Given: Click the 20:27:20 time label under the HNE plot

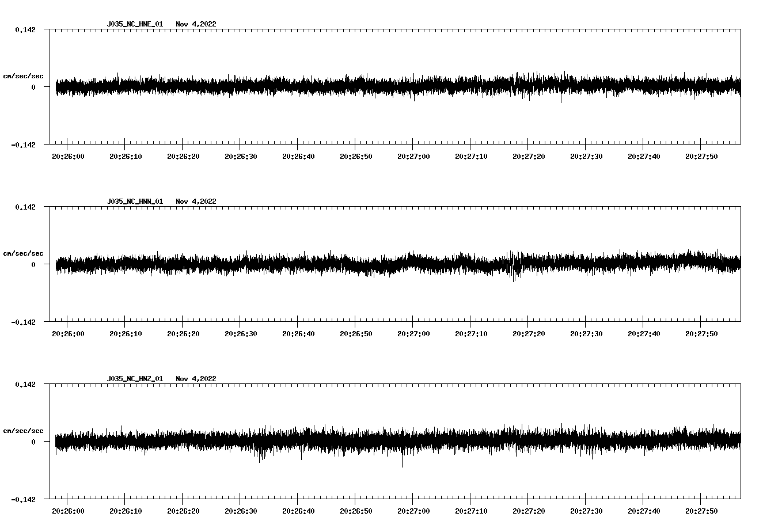Looking at the screenshot, I should pos(529,157).
